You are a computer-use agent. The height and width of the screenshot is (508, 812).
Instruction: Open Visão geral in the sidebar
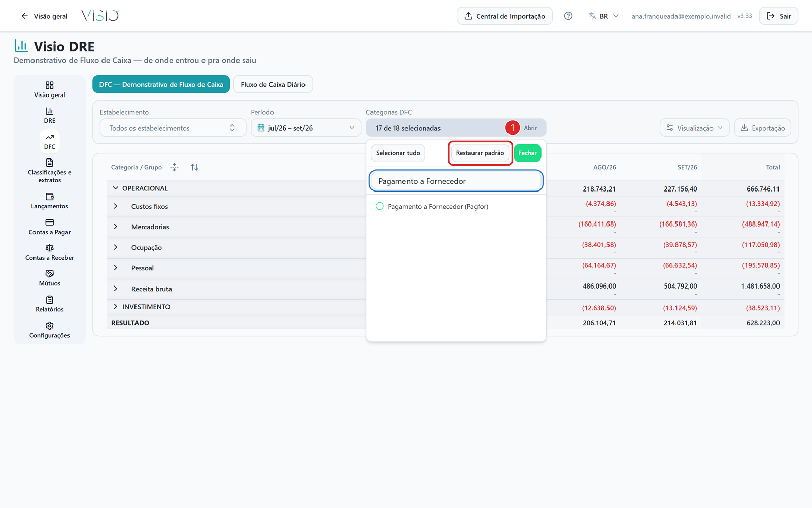coord(49,89)
